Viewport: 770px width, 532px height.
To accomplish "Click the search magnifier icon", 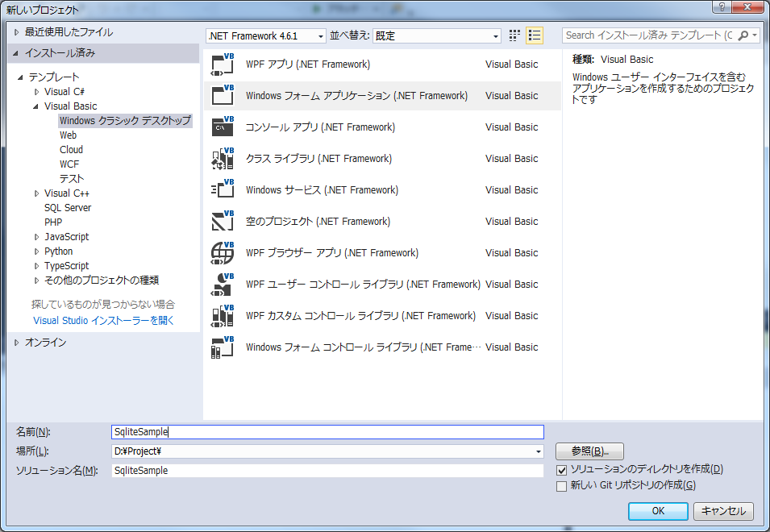I will [742, 35].
